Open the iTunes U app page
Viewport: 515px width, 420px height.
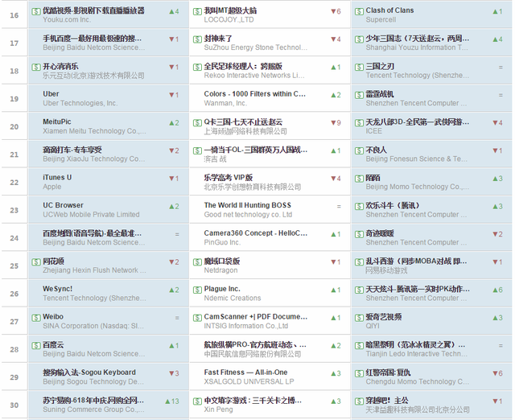[57, 178]
